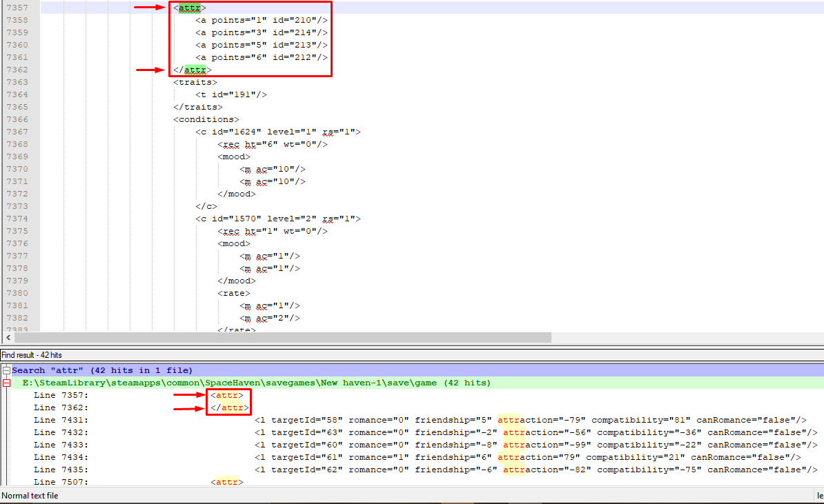Click the line <a points="5" id="213"/>

click(261, 45)
